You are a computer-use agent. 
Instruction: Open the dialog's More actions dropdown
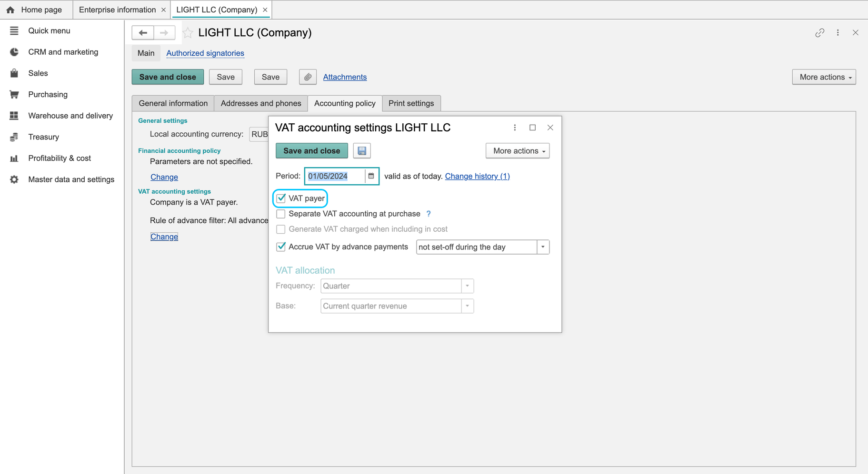point(518,151)
